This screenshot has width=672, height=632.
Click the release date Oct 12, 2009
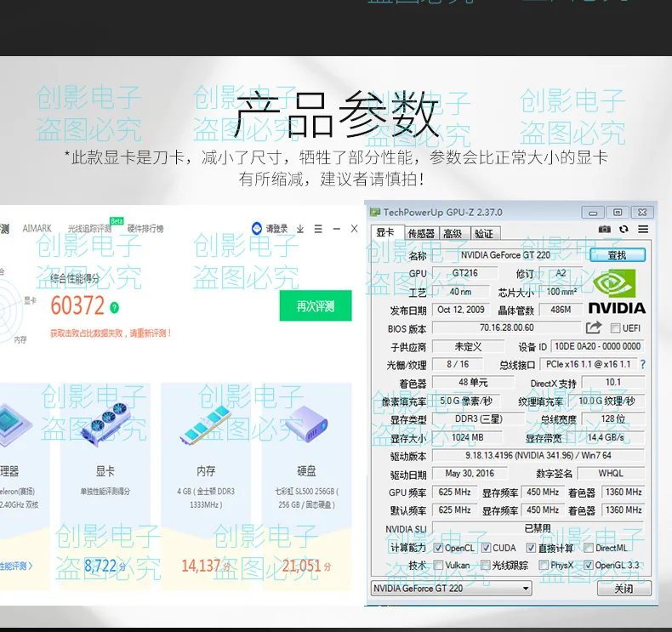[461, 310]
